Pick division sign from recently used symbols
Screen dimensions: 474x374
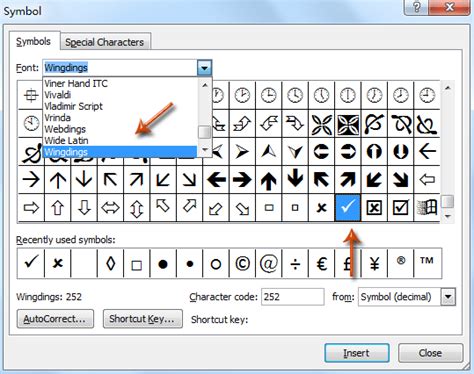pos(295,263)
